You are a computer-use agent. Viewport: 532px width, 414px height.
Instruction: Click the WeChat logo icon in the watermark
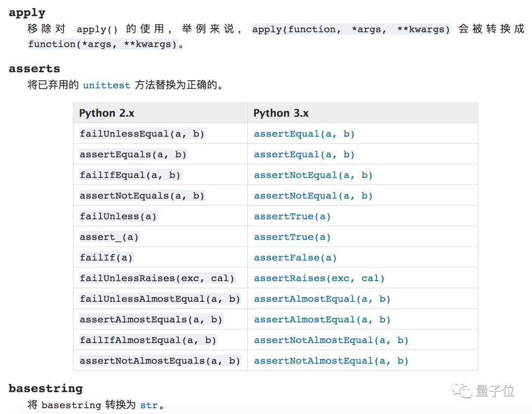click(x=463, y=391)
